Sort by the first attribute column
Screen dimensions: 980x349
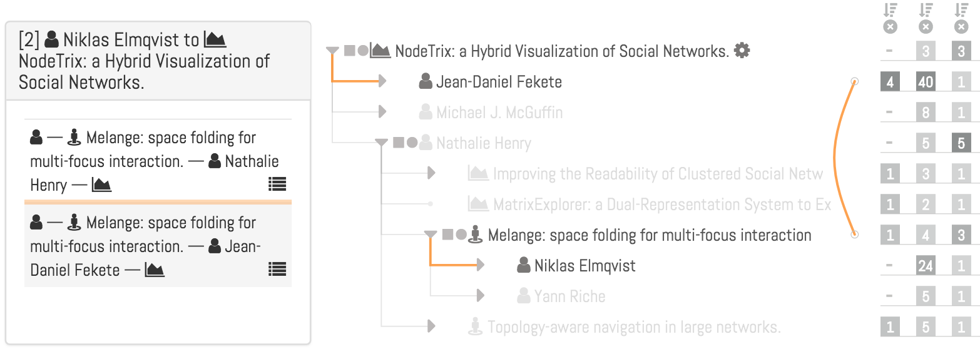(890, 10)
